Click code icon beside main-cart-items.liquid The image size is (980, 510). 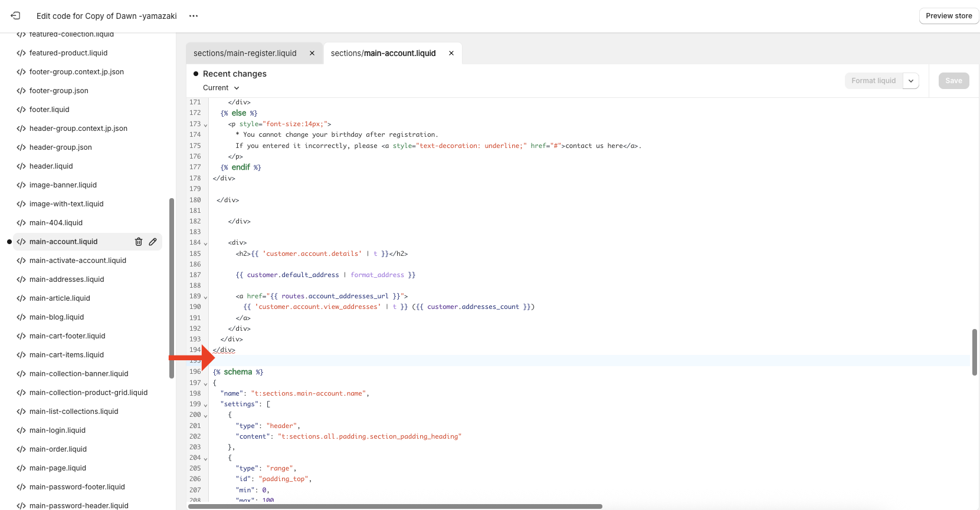pyautogui.click(x=21, y=355)
